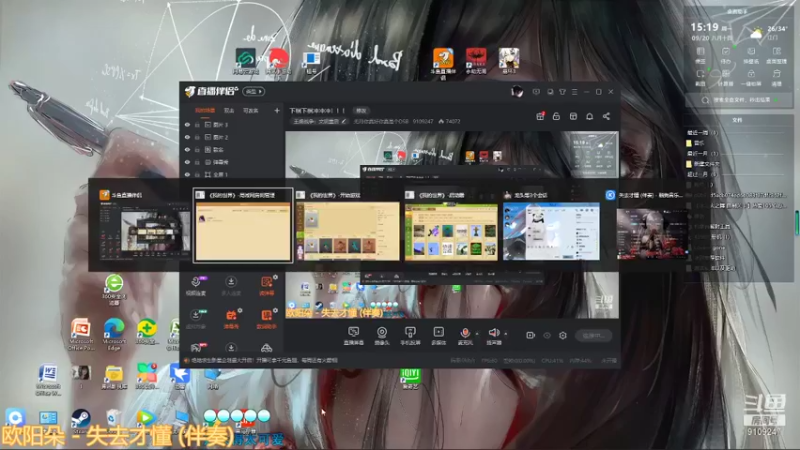Open the mode switch pill next to app logo

(254, 92)
